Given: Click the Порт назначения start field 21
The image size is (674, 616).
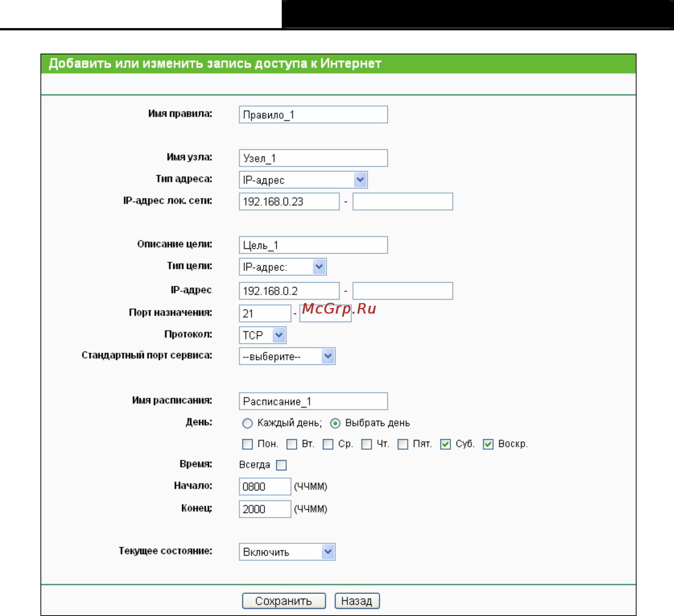Looking at the screenshot, I should click(265, 313).
